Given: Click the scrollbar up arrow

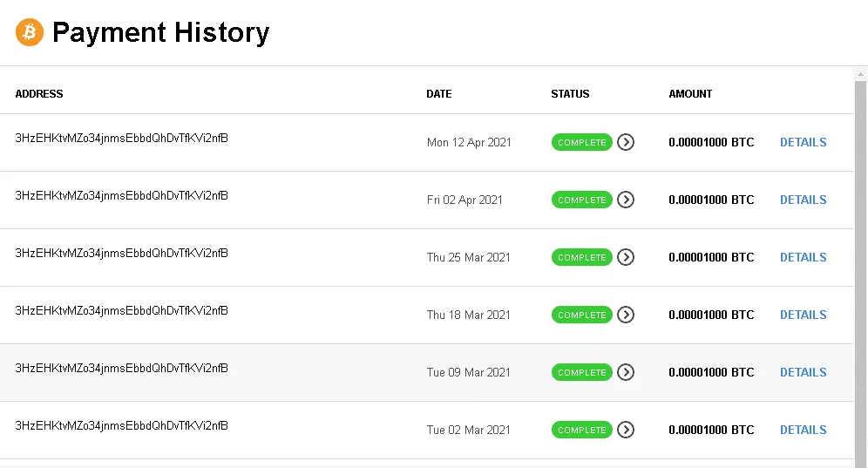Looking at the screenshot, I should (860, 74).
